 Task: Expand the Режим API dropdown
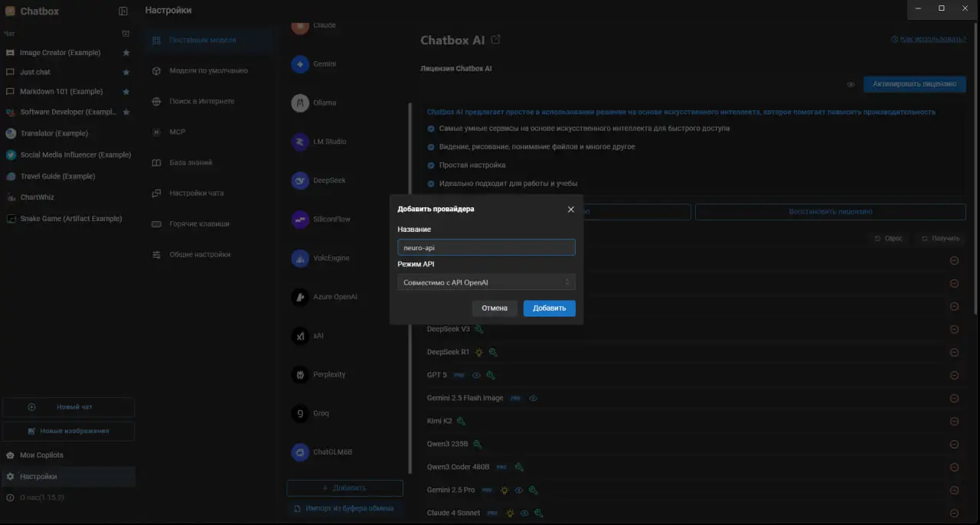click(x=486, y=282)
